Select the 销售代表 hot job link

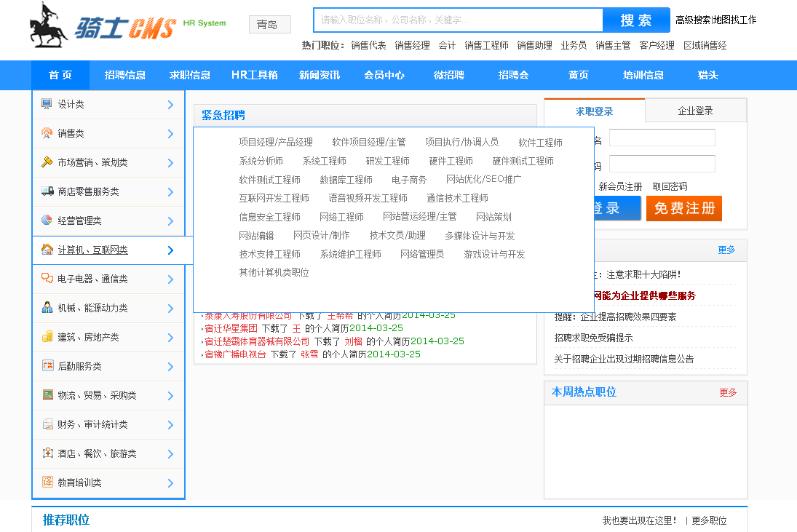[x=373, y=44]
